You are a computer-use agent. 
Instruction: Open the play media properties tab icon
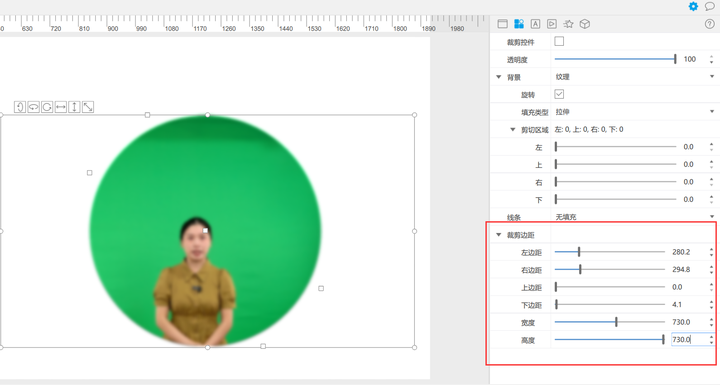click(552, 24)
